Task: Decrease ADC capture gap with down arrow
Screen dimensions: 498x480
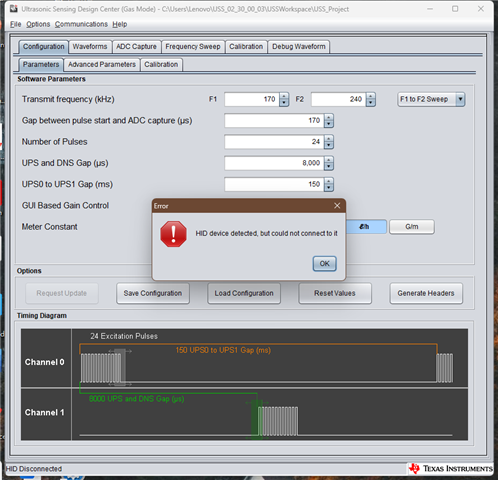Action: [329, 124]
